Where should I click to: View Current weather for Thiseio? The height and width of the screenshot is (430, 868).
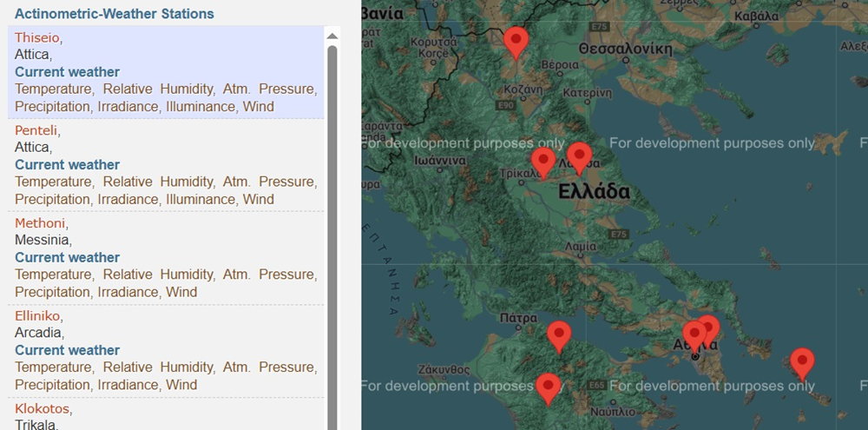tap(67, 72)
